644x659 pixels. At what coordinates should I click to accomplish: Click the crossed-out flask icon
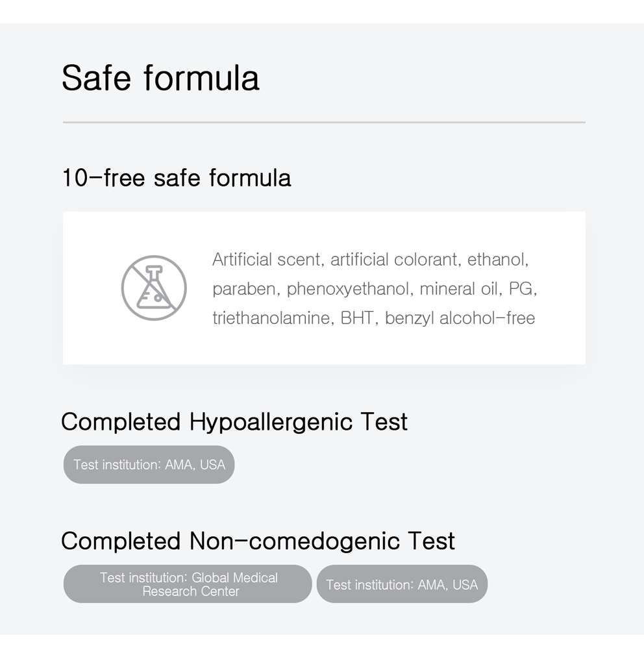coord(154,288)
